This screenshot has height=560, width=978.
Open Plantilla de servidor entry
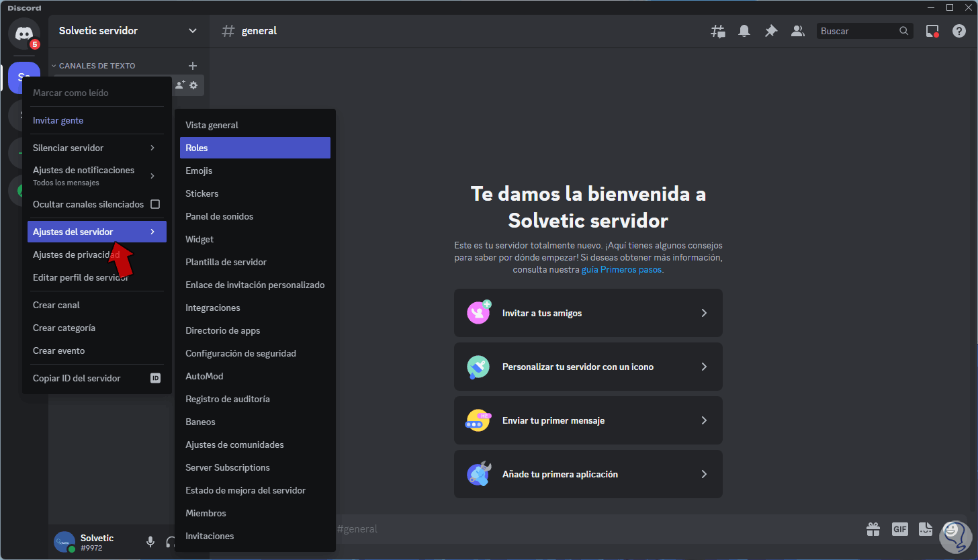pyautogui.click(x=255, y=262)
